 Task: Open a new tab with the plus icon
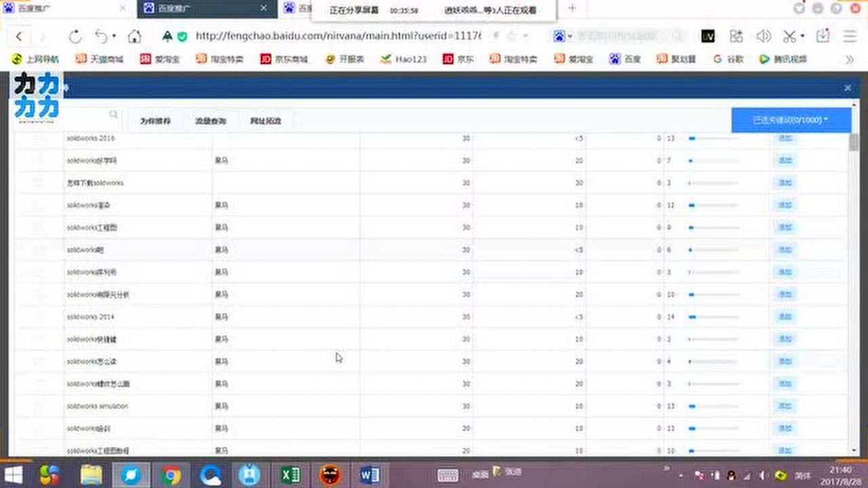[572, 8]
